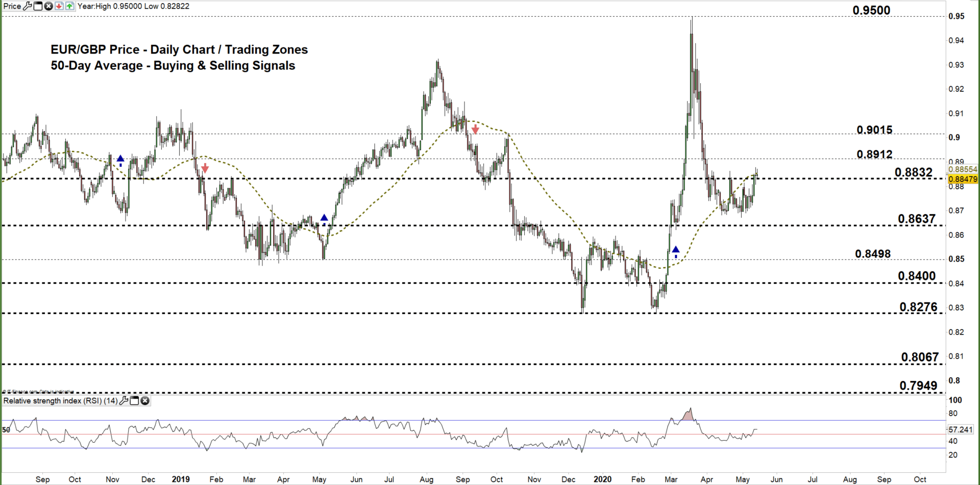Select the 0.8498 level label
This screenshot has width=980, height=485.
pos(873,254)
